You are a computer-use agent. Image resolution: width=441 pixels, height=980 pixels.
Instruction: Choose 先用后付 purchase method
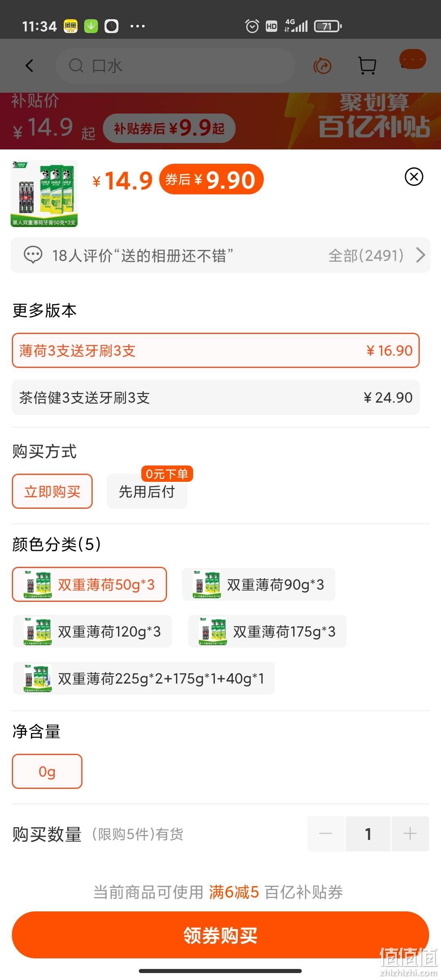coord(147,491)
